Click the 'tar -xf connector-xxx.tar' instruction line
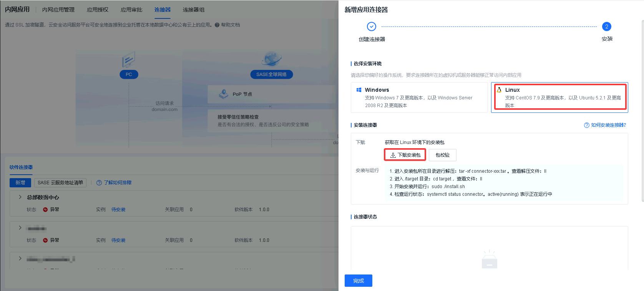The image size is (644, 291). pyautogui.click(x=468, y=171)
